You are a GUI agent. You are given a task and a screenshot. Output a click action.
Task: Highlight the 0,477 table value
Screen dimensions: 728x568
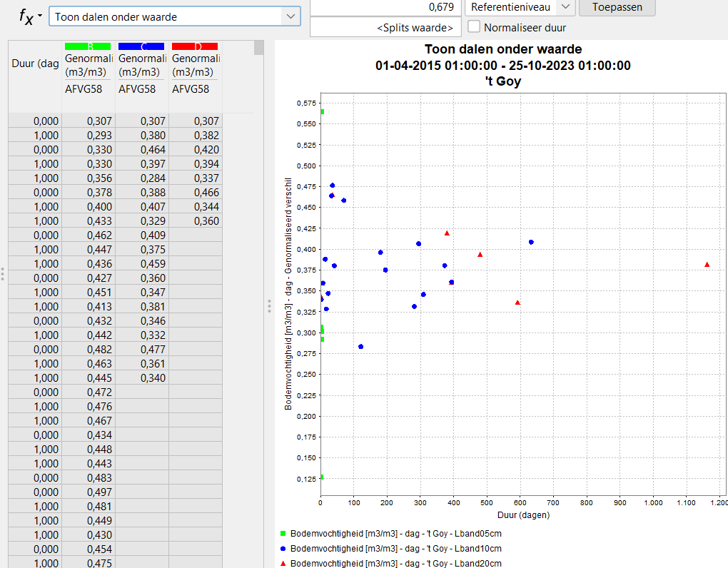[141, 350]
